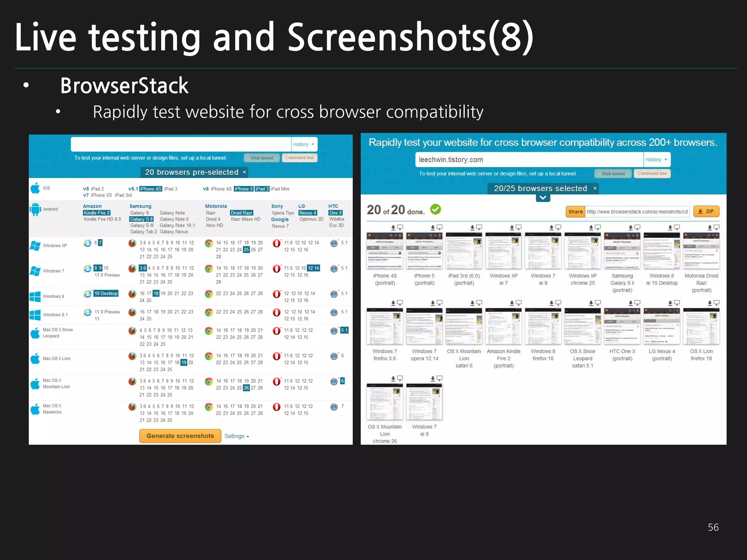This screenshot has height=560, width=747.
Task: Open History dropdown beside leechwin.tistory.com
Action: click(x=657, y=160)
